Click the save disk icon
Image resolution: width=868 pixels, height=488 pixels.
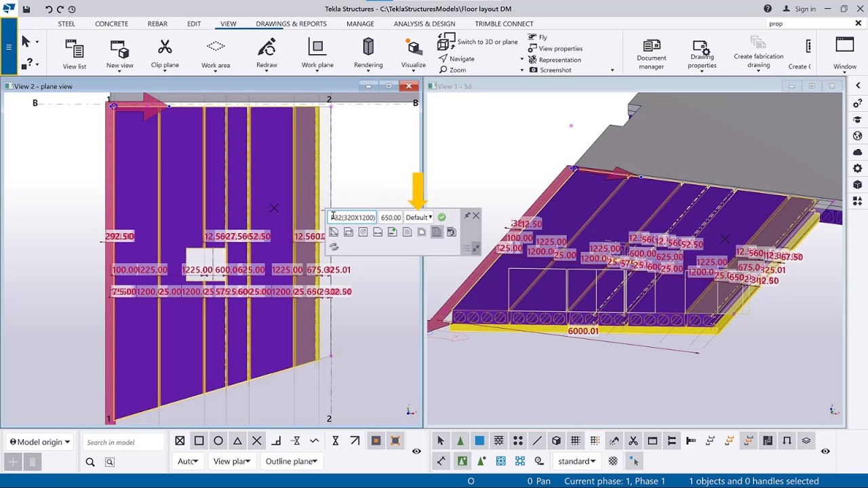point(26,9)
